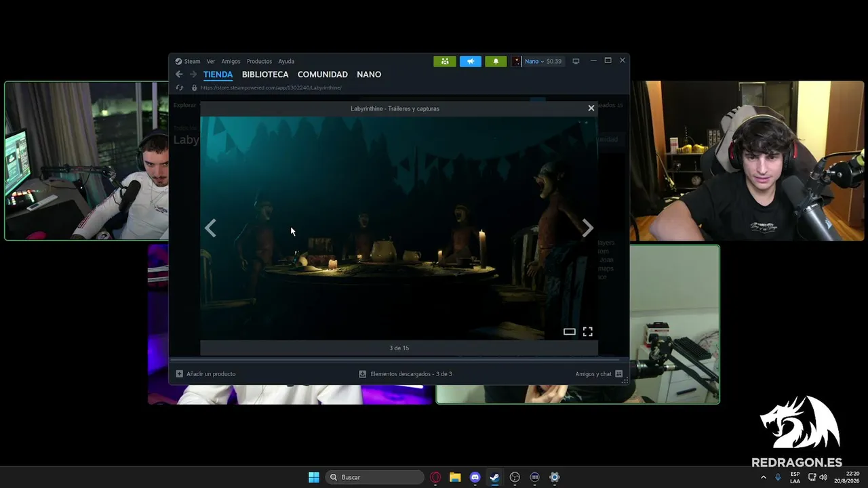Show hidden system tray icons

point(764,477)
